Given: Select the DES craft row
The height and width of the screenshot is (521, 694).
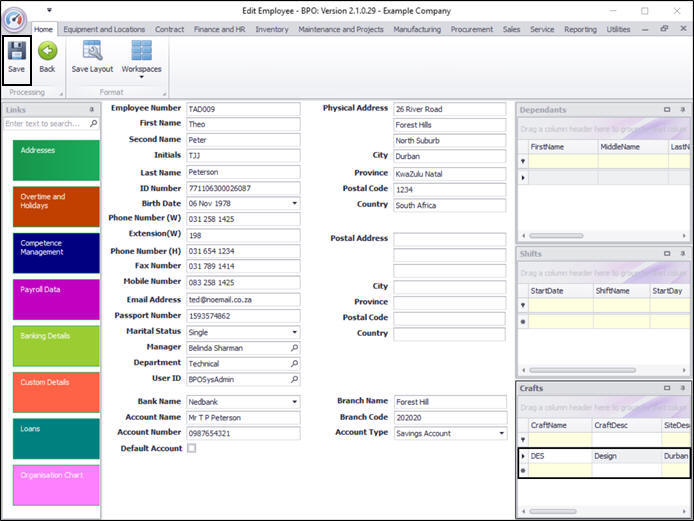Looking at the screenshot, I should [x=555, y=455].
